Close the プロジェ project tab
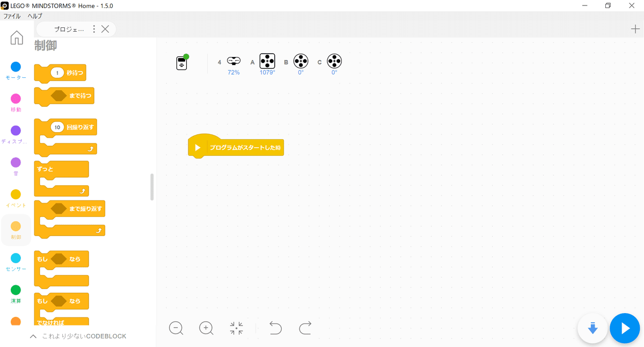 105,29
